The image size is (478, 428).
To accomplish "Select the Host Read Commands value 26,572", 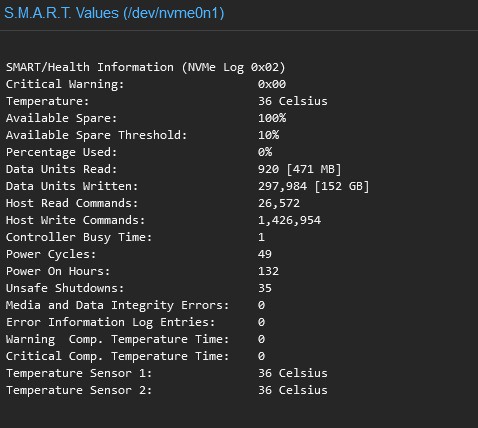I will click(x=279, y=203).
